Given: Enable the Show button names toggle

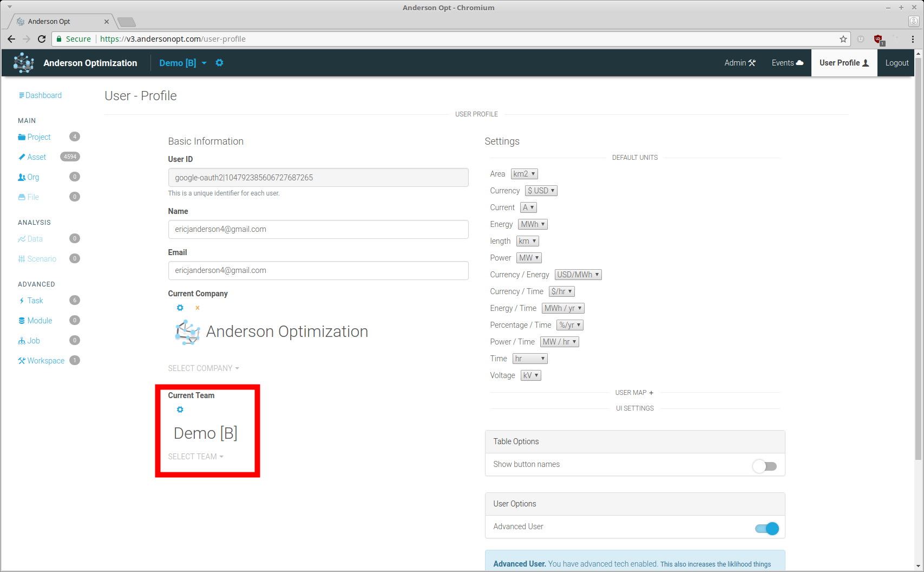Looking at the screenshot, I should pos(764,466).
